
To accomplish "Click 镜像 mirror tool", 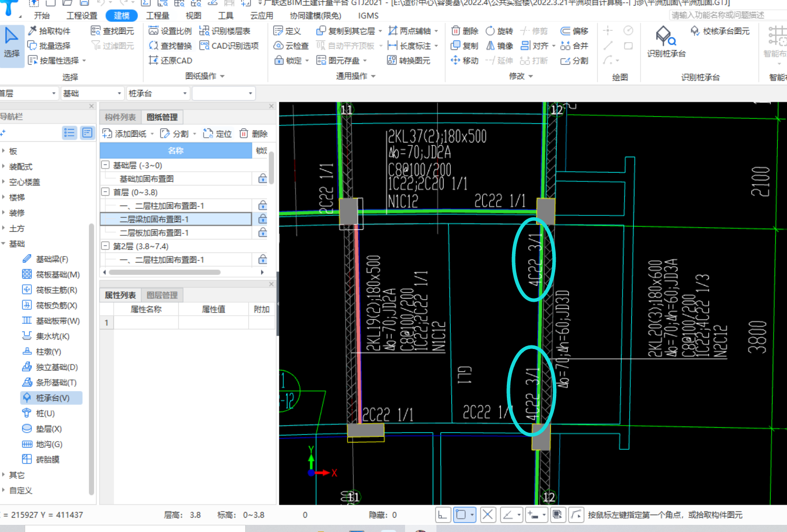I will tap(499, 46).
